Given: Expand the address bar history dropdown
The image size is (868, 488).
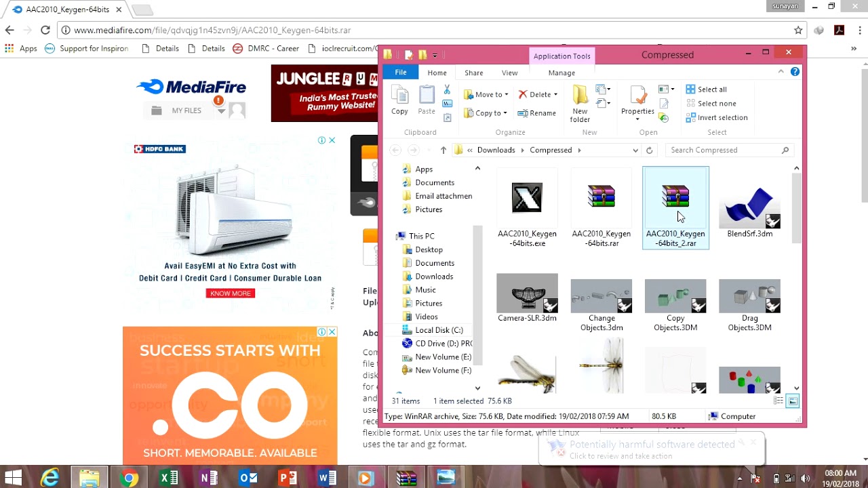Looking at the screenshot, I should (635, 150).
